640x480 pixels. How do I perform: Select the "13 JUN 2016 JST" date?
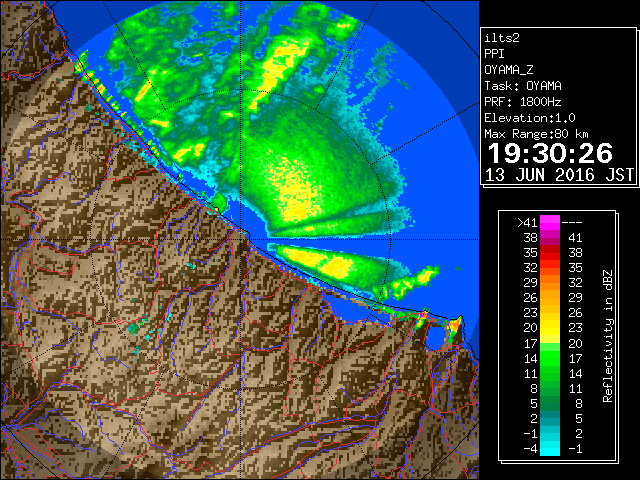click(x=560, y=175)
